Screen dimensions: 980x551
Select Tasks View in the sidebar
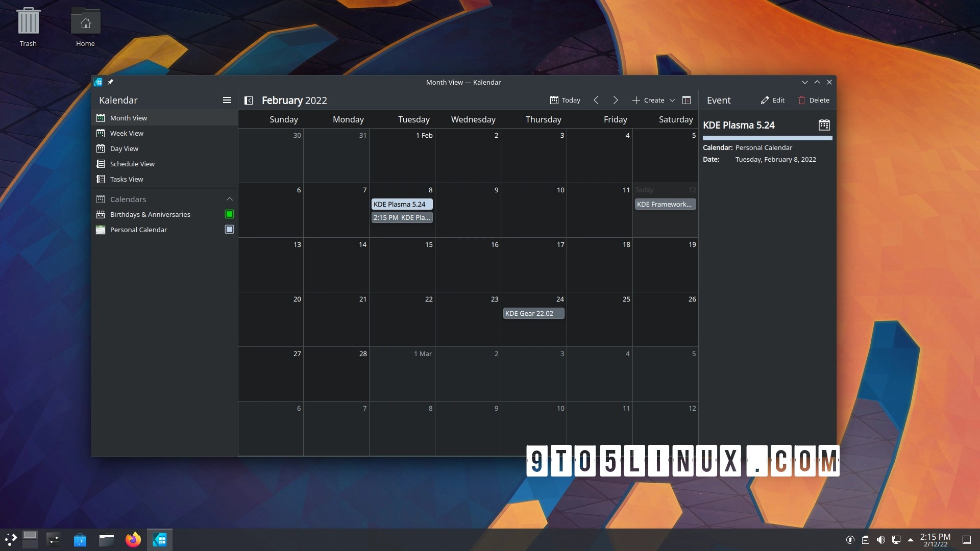128,179
